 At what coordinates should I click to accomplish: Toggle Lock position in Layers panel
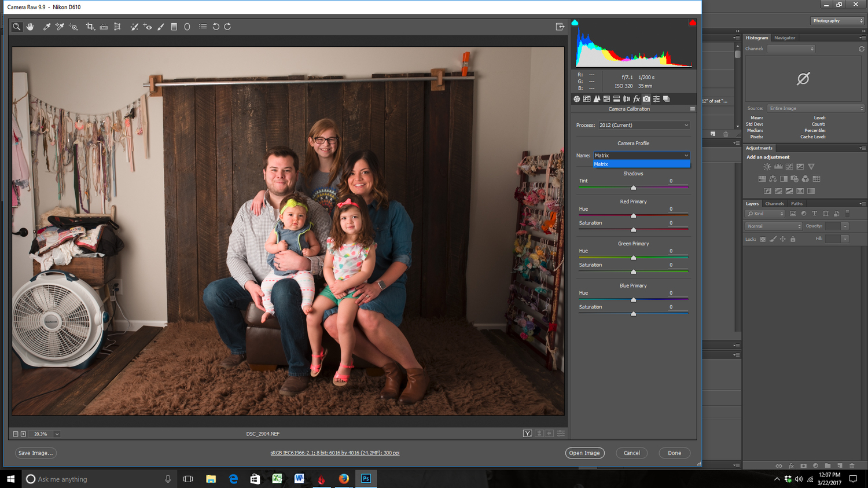pos(783,239)
